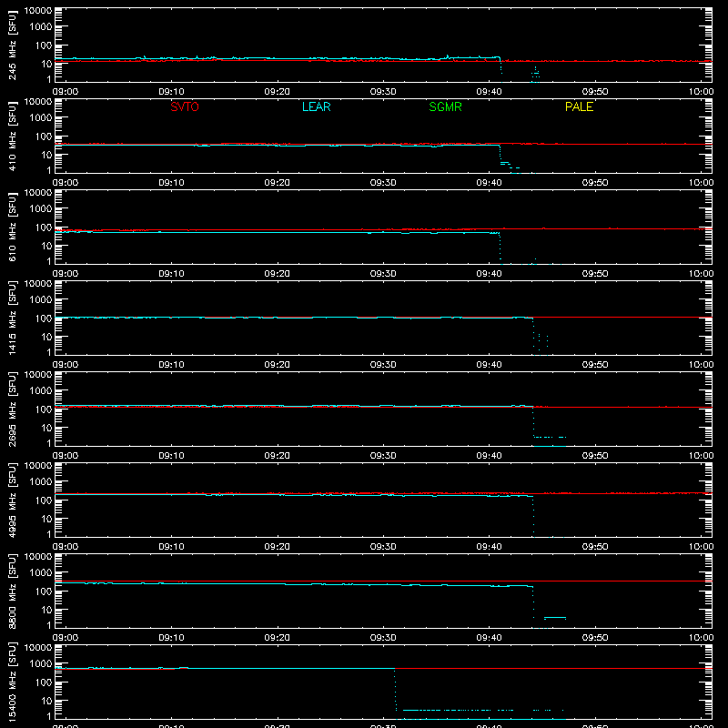Click the 100 y-tick on 410 MHz panel
The width and height of the screenshot is (728, 728).
[x=44, y=136]
